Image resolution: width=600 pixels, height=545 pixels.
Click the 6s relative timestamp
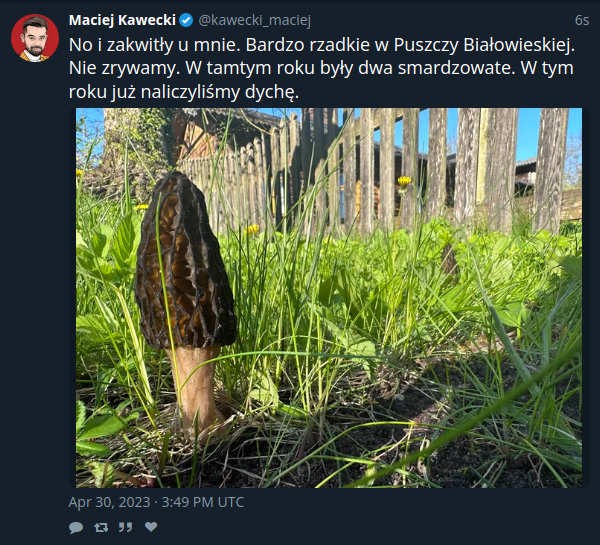[x=582, y=20]
